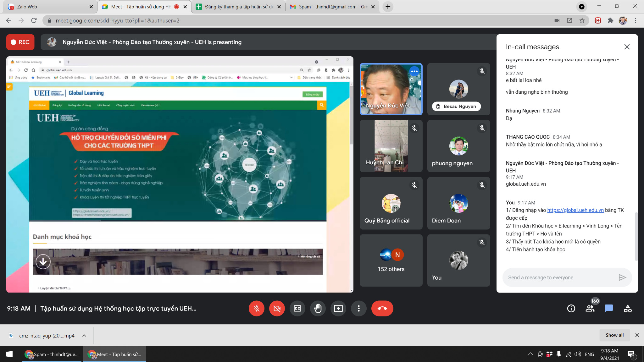Open meeting details info icon
The image size is (644, 362).
coord(571,309)
